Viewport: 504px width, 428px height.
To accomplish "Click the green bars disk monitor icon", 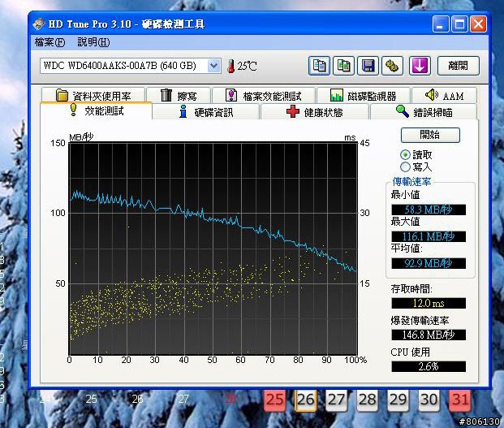I will 337,95.
